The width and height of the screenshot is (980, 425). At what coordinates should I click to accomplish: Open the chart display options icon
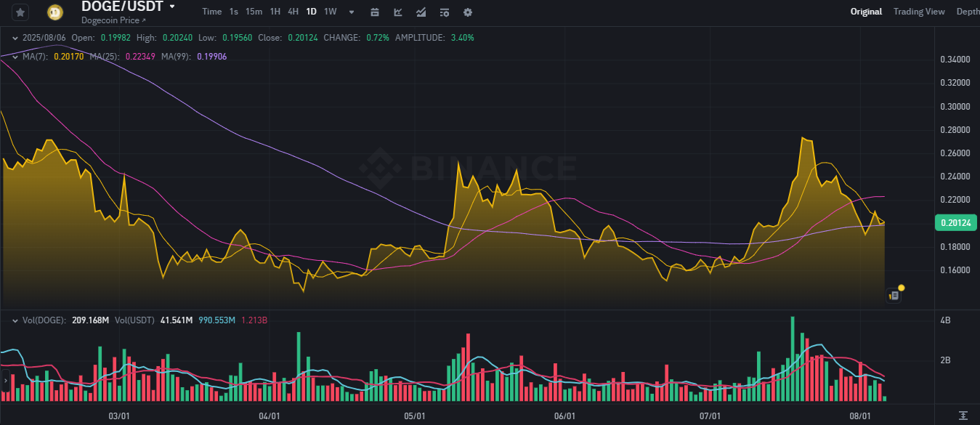point(445,12)
